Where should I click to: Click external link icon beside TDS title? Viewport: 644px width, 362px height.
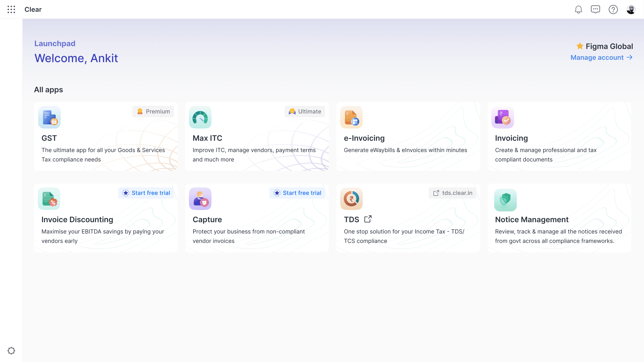(368, 219)
